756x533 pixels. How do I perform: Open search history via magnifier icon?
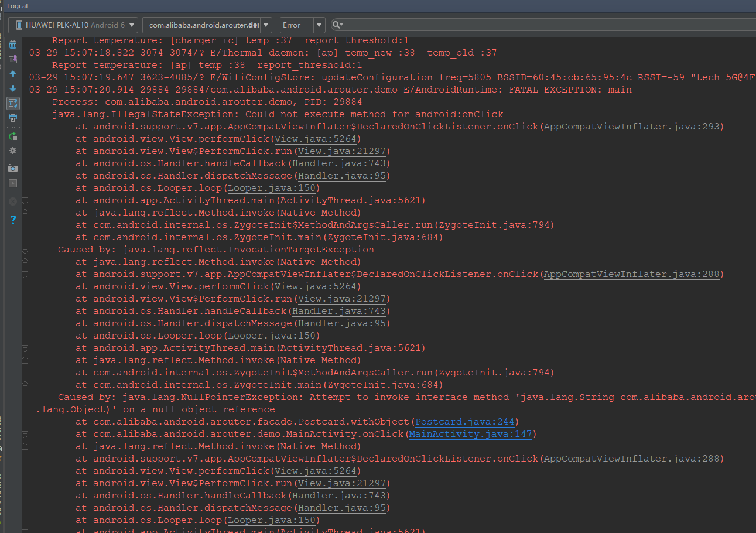(x=337, y=25)
